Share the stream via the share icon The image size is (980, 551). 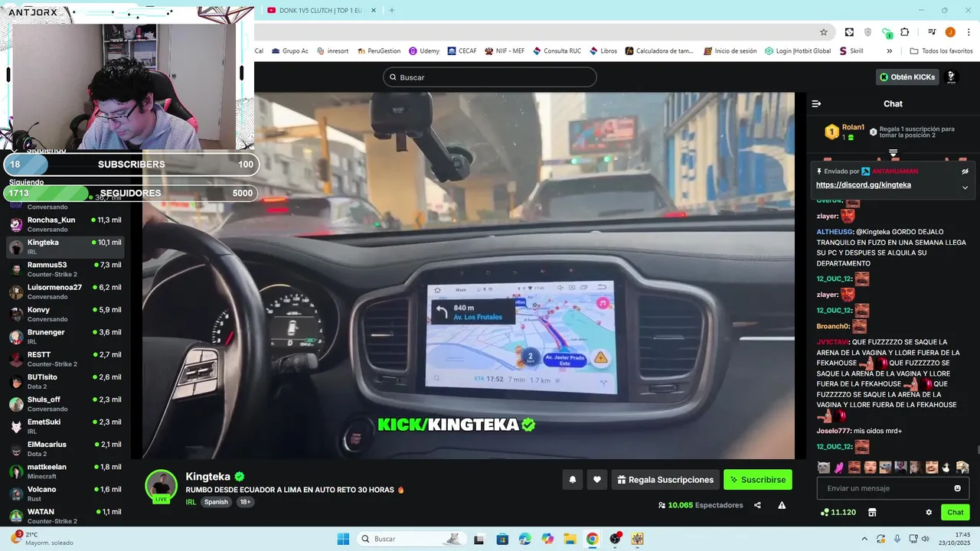pos(757,505)
